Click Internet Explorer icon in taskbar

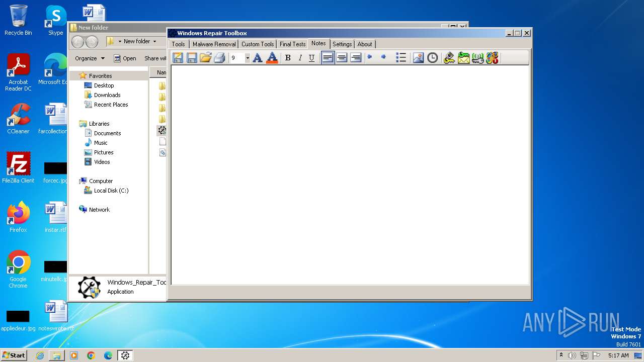click(x=40, y=355)
